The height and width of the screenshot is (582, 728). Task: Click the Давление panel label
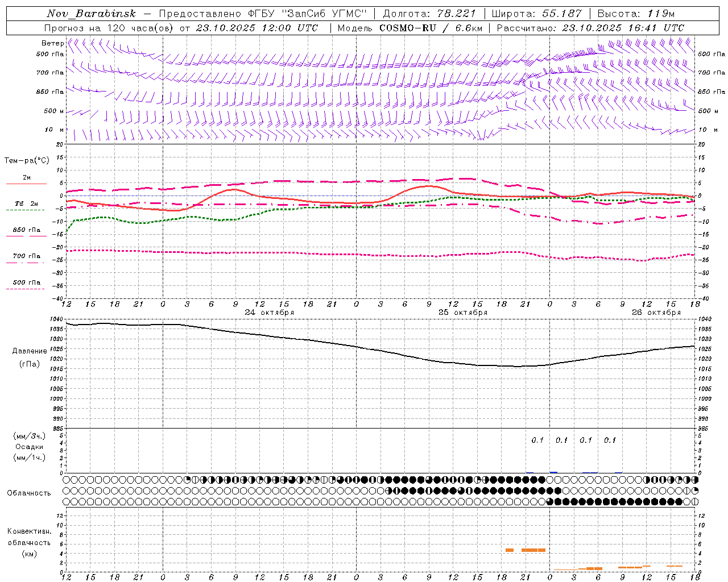[30, 351]
